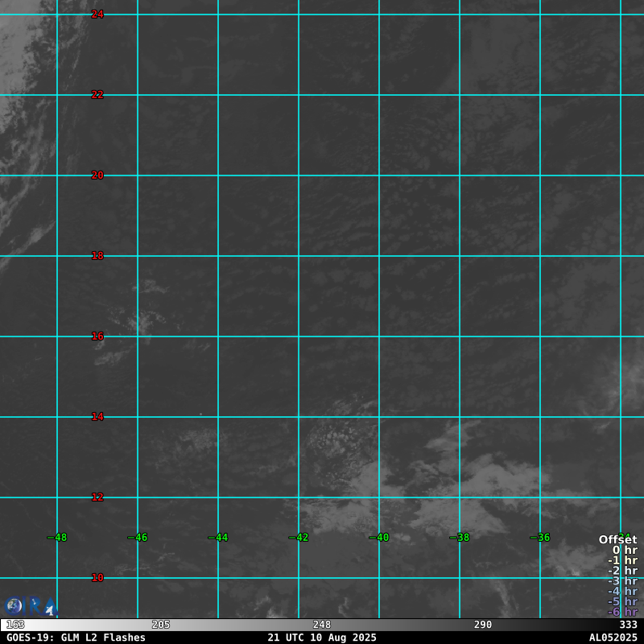Click the latitude label 24
The height and width of the screenshot is (644, 644).
point(97,14)
